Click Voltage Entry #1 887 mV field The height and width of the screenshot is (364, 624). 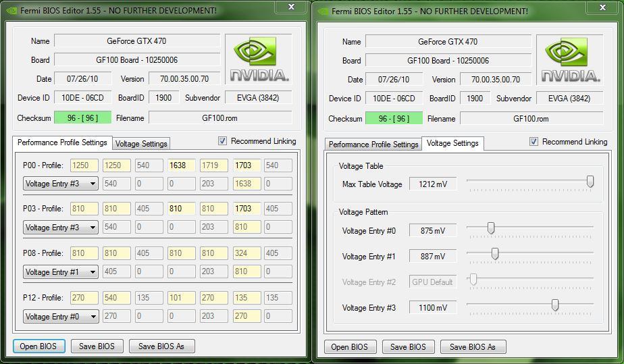tap(433, 256)
